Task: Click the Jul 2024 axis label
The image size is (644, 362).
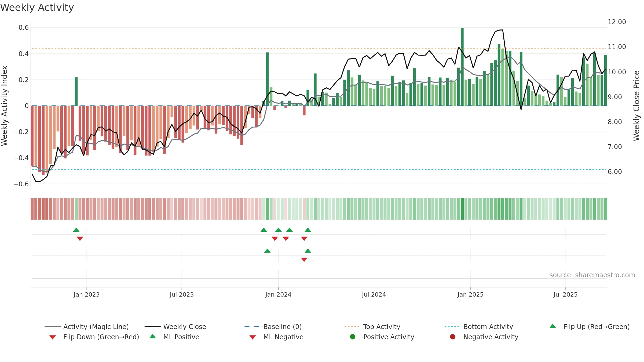Action: click(x=374, y=294)
